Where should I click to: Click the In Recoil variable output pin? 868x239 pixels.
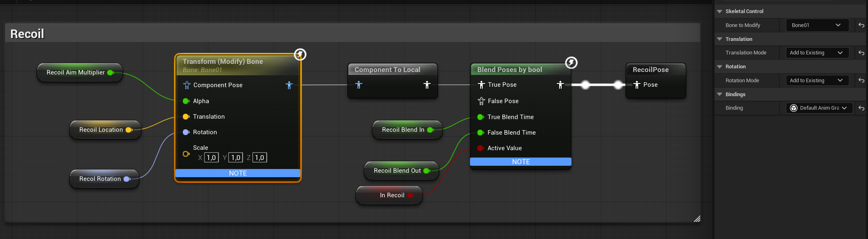point(410,195)
